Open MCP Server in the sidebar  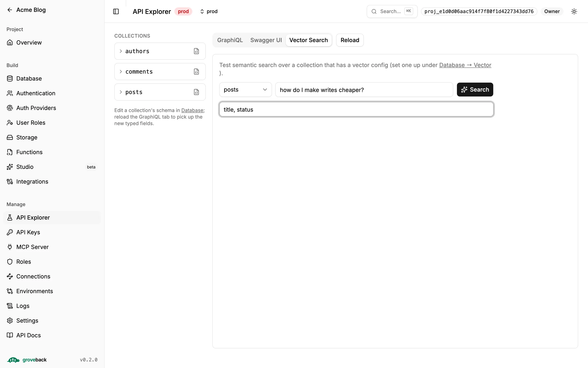coord(52,247)
